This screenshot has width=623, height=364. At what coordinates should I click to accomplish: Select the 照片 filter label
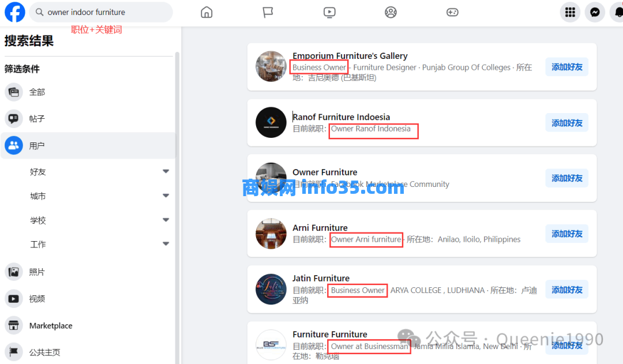pyautogui.click(x=37, y=272)
